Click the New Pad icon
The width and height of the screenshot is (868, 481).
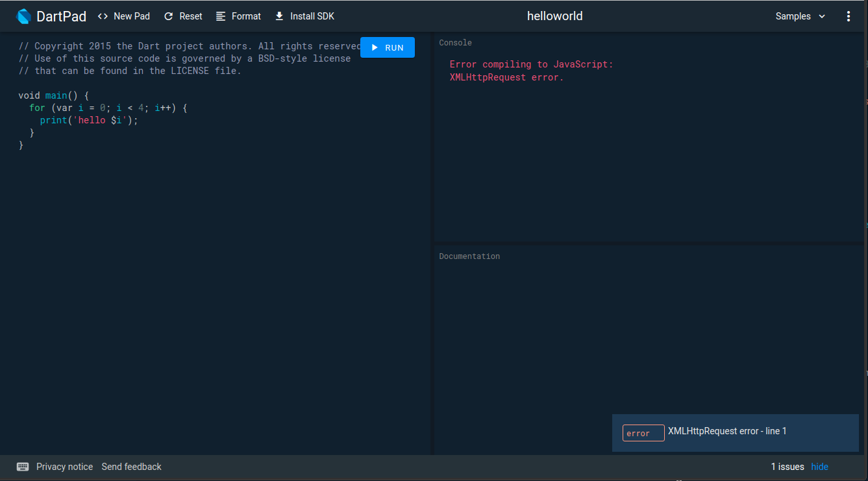coord(103,16)
